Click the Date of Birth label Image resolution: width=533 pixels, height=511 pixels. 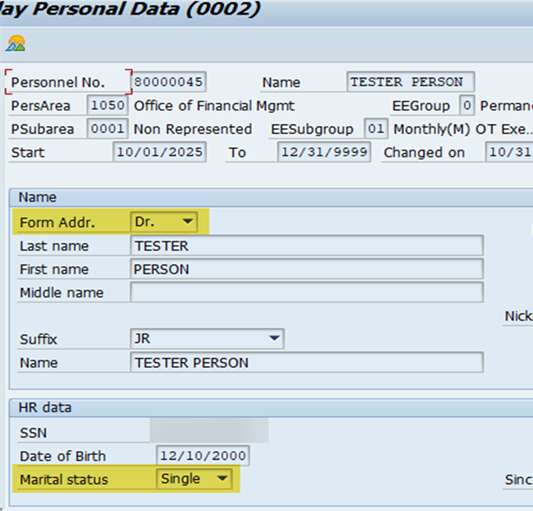pos(63,456)
